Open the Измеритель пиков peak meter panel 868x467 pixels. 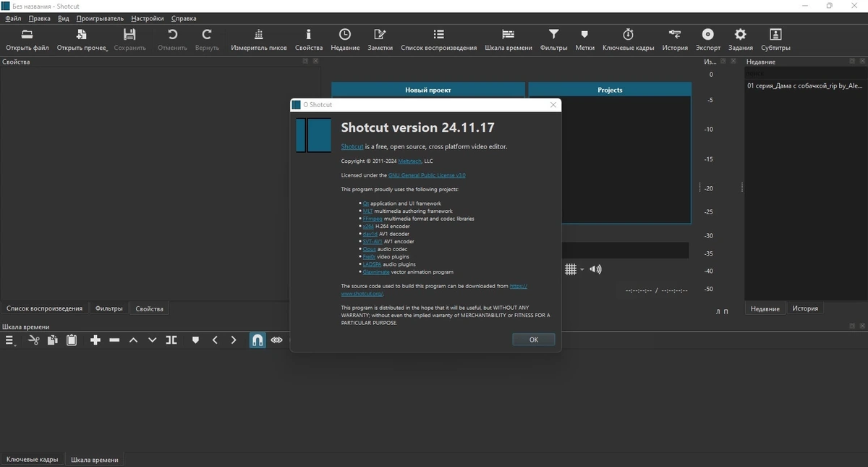259,40
